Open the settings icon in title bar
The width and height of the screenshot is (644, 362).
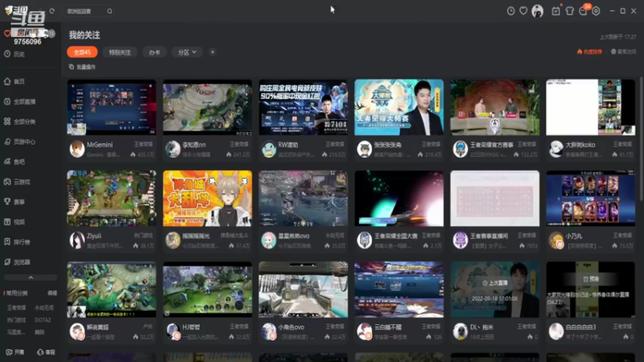[x=596, y=11]
